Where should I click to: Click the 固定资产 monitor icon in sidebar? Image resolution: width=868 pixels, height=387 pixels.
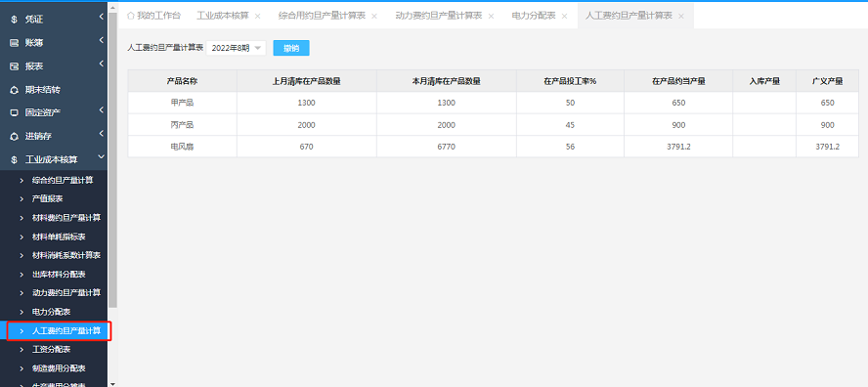[x=15, y=112]
